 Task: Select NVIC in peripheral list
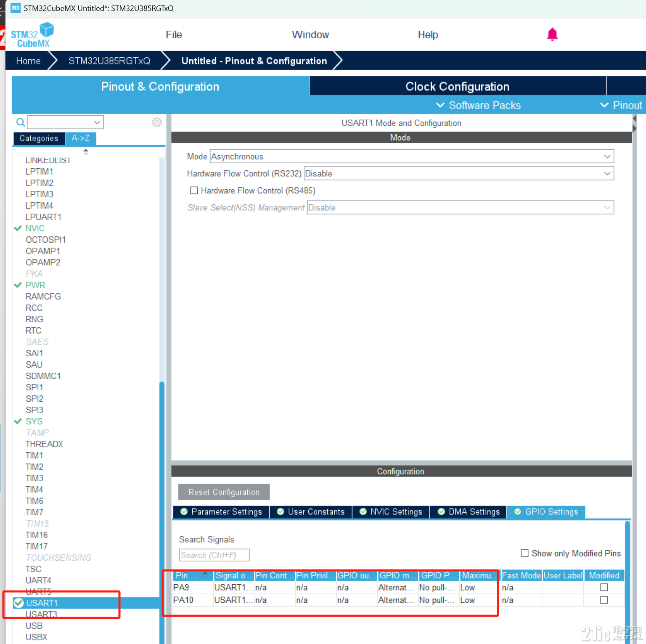coord(35,228)
